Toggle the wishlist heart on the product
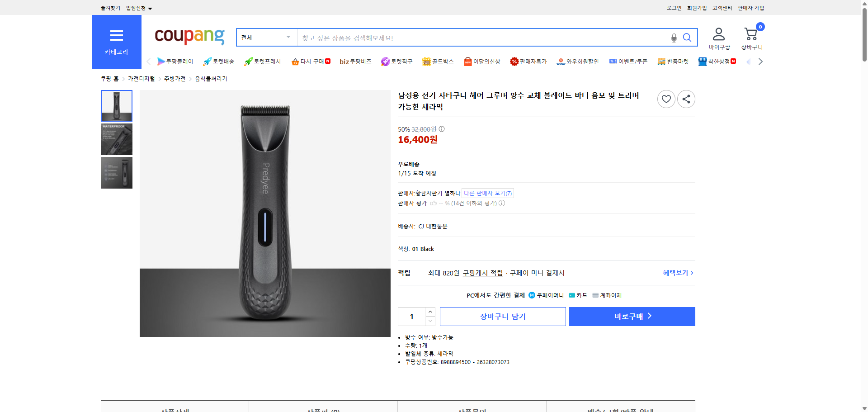This screenshot has width=868, height=412. 666,99
